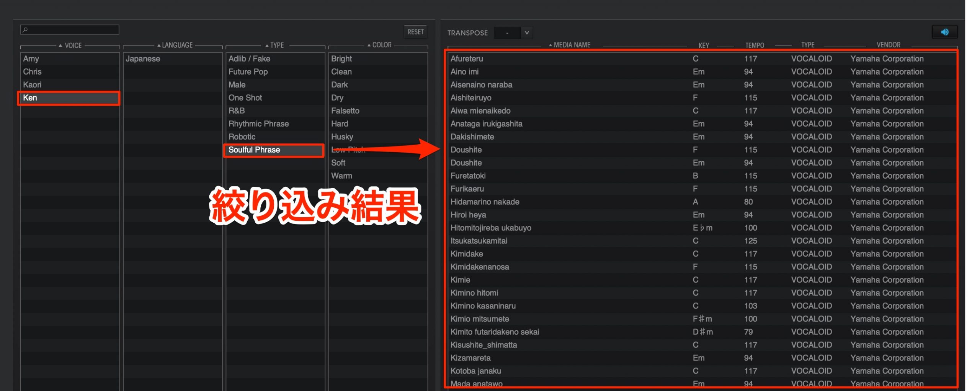Click the speaker preview icon
This screenshot has height=391, width=980.
click(944, 32)
